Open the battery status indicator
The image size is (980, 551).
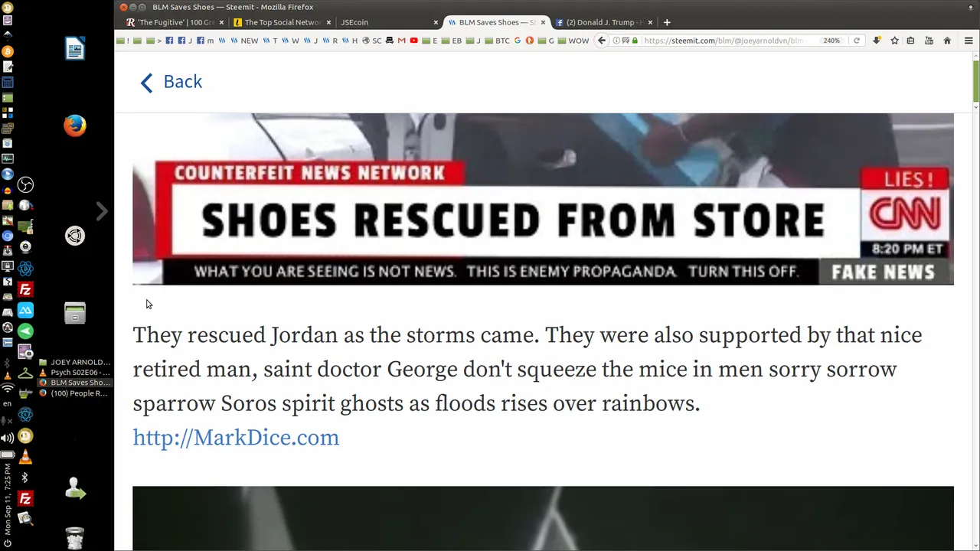tap(8, 455)
